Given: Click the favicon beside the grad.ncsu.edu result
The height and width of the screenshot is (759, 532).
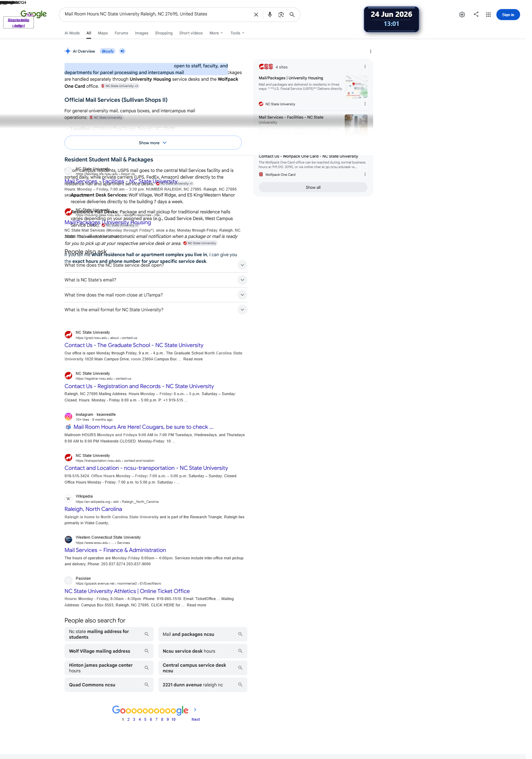Looking at the screenshot, I should [x=68, y=335].
